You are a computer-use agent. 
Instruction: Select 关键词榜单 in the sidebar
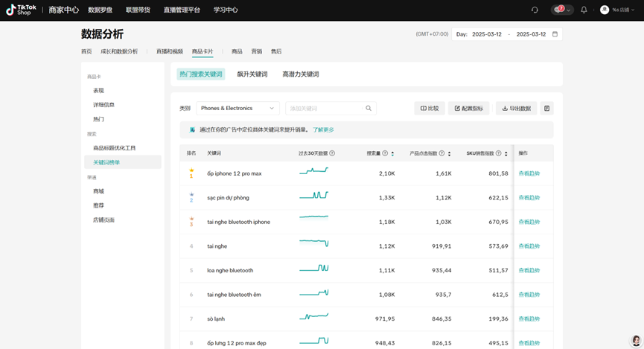(x=123, y=162)
